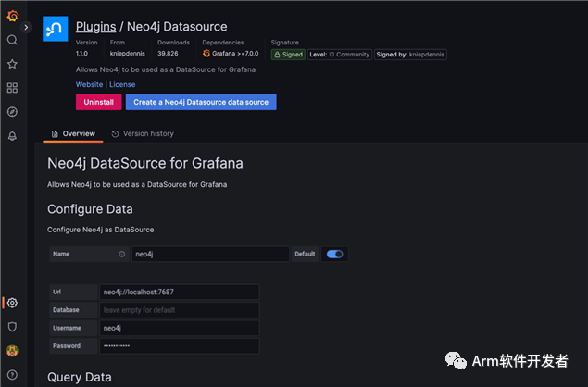Open the search icon in sidebar
This screenshot has width=588, height=387.
(12, 40)
